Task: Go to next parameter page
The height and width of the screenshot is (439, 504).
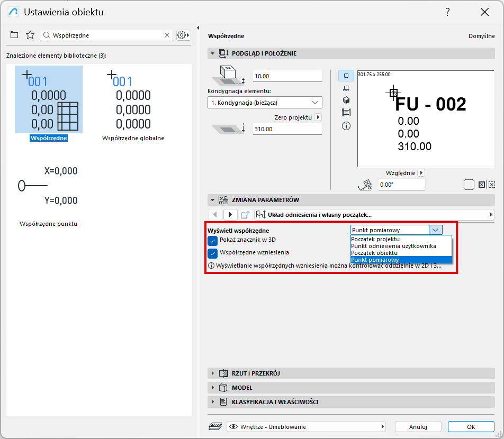Action: [230, 215]
